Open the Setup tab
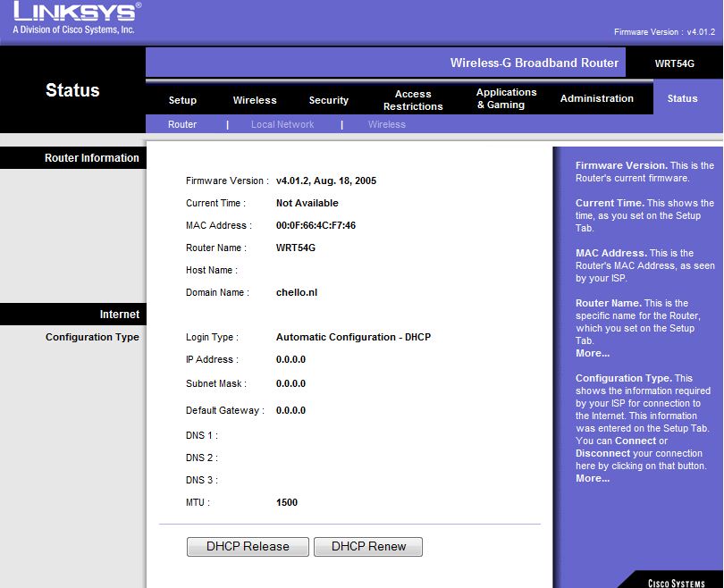The height and width of the screenshot is (588, 724). 182,100
